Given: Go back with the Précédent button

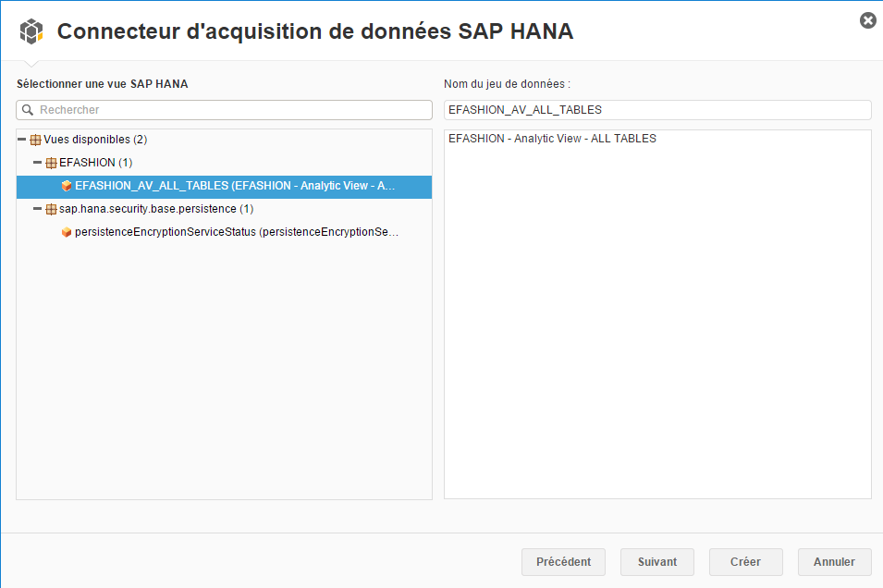Looking at the screenshot, I should point(563,562).
